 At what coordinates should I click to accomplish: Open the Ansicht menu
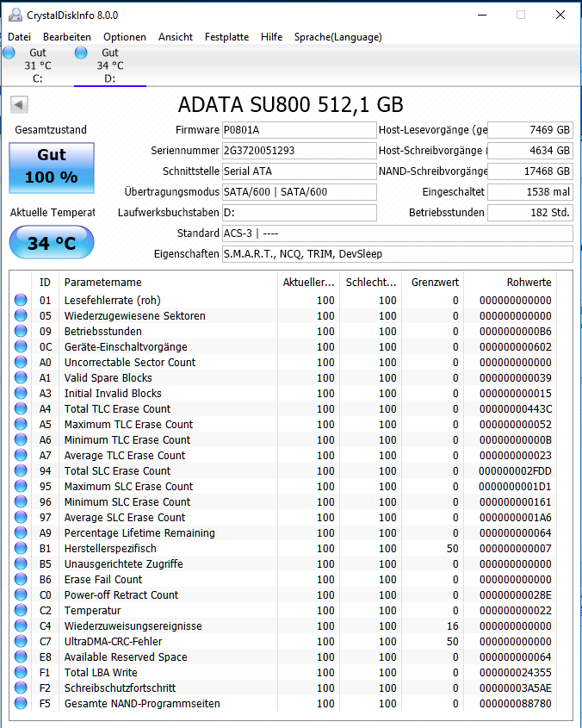(x=176, y=37)
